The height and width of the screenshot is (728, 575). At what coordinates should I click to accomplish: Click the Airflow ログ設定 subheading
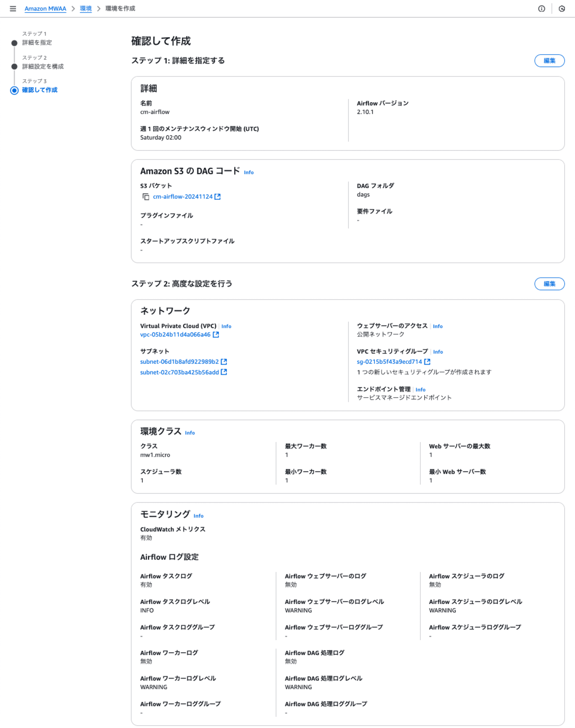(x=169, y=557)
